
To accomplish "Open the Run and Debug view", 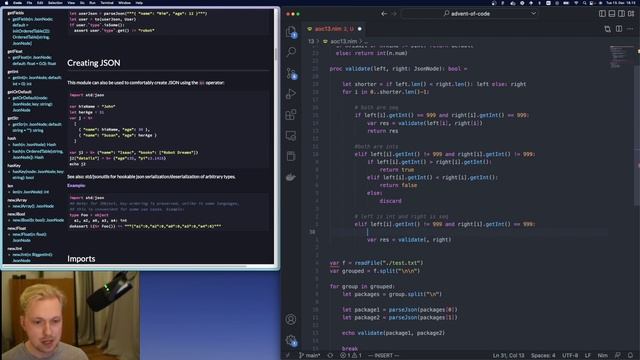I will tap(291, 94).
